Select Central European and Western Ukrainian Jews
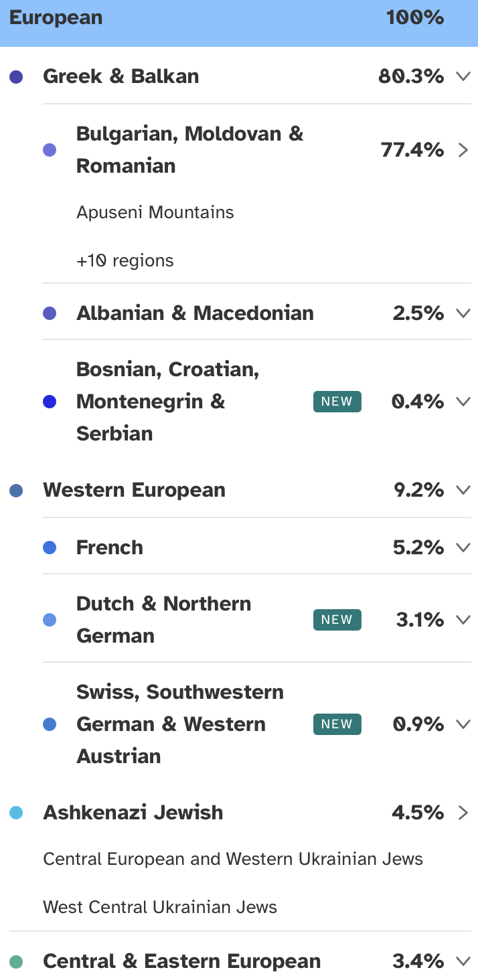Screen dimensions: 478x980 [x=233, y=859]
